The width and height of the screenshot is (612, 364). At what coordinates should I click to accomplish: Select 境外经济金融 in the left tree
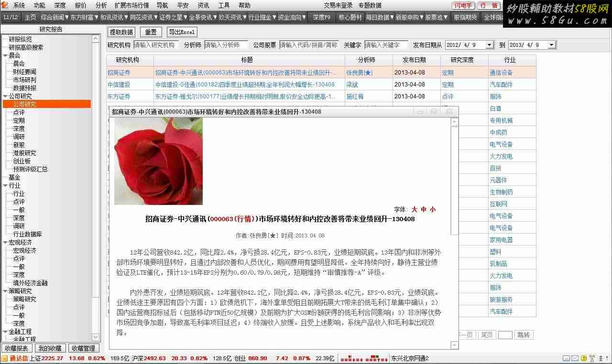click(30, 283)
